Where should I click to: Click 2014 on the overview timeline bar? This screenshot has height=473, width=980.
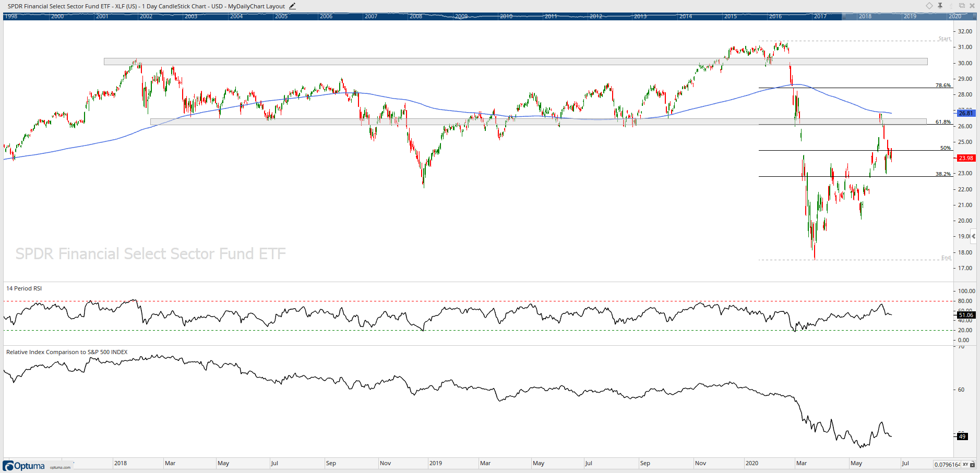pos(686,17)
